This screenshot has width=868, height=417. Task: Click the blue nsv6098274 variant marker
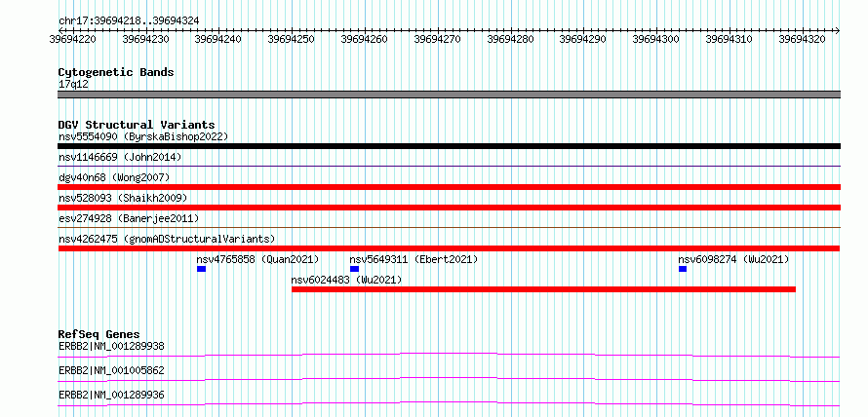pyautogui.click(x=683, y=269)
